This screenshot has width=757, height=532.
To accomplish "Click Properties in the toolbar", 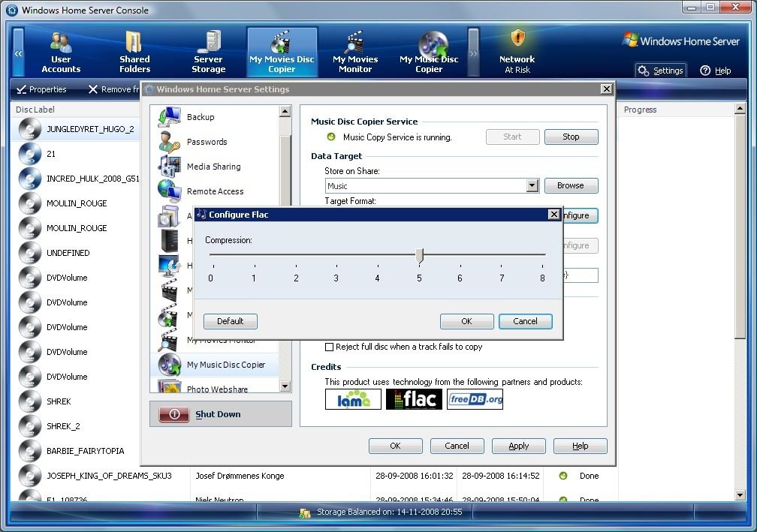I will (41, 89).
